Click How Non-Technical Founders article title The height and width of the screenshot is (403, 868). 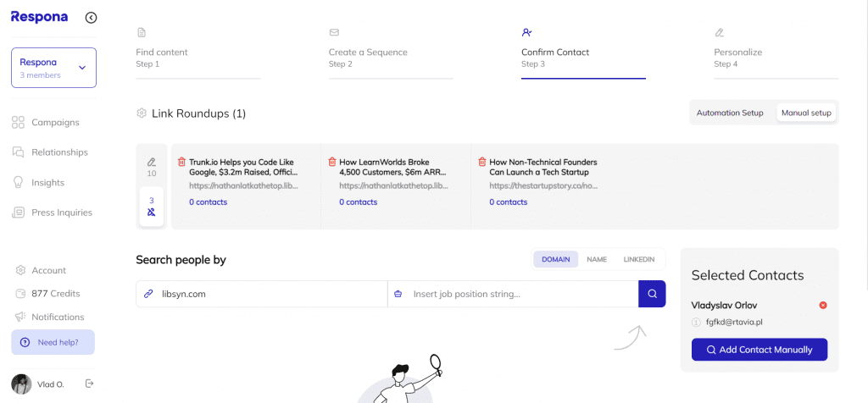click(x=543, y=168)
